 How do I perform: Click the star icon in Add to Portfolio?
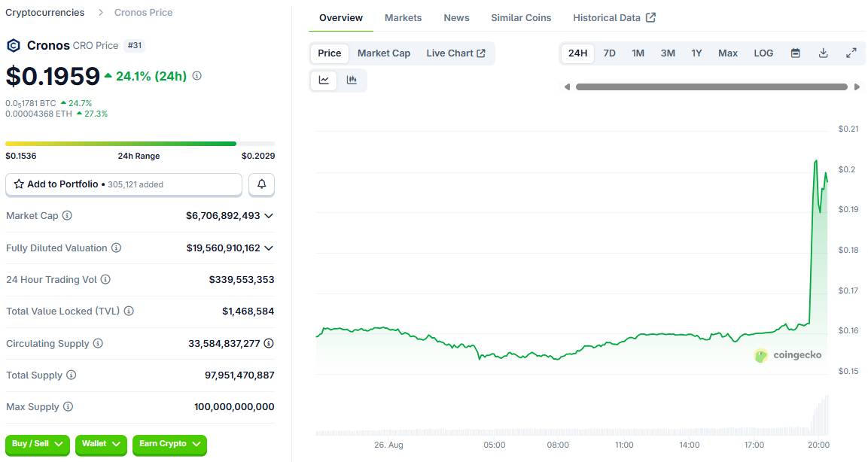point(19,184)
